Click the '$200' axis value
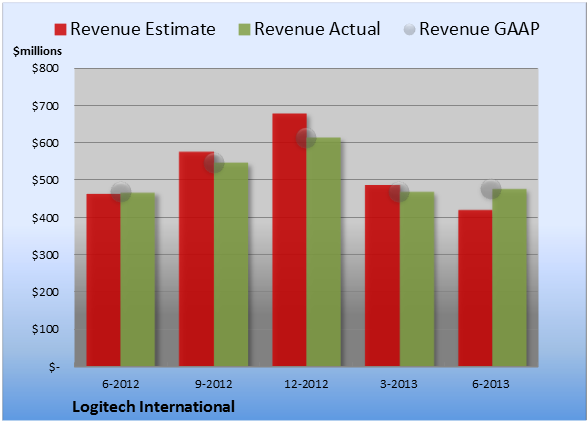588x422 pixels. point(45,292)
